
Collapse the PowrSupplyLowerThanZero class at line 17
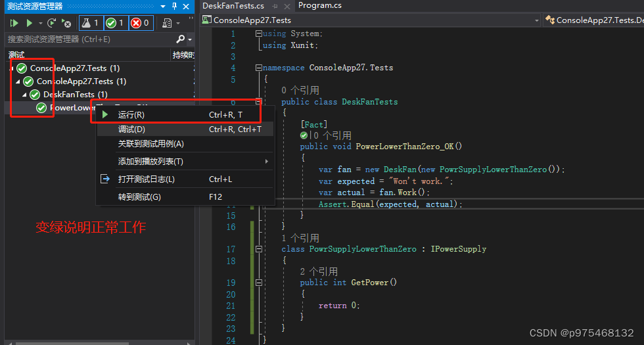pos(259,249)
